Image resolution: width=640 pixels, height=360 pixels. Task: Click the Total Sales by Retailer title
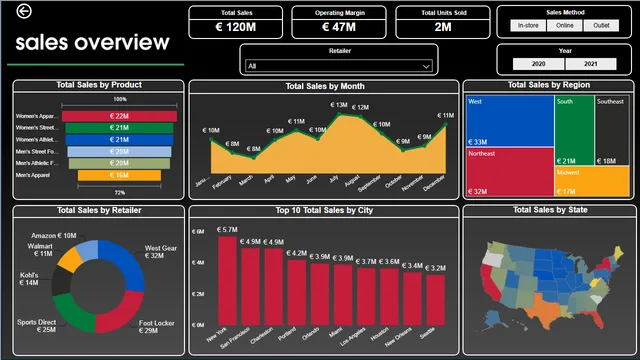pos(99,210)
